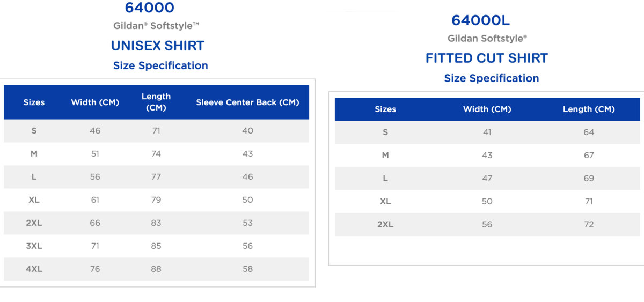The width and height of the screenshot is (644, 302).
Task: Click the fitted cut length value 64
Action: point(589,132)
